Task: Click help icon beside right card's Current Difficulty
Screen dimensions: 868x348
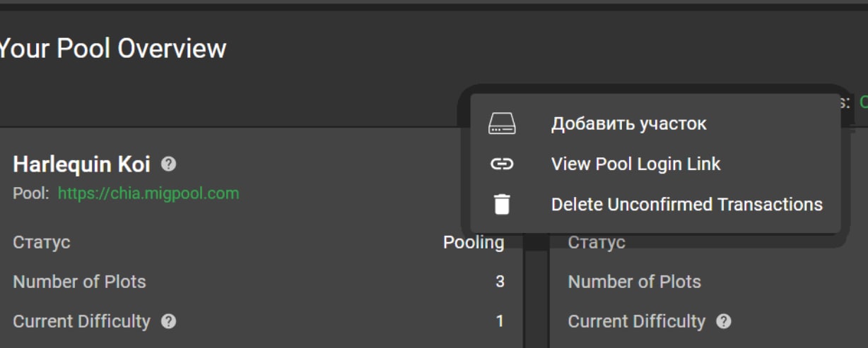Action: coord(723,322)
